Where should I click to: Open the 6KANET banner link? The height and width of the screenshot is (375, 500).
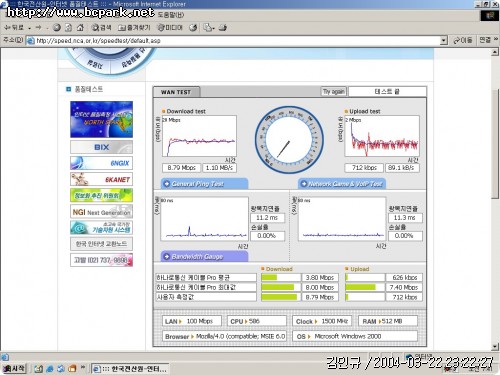click(101, 179)
